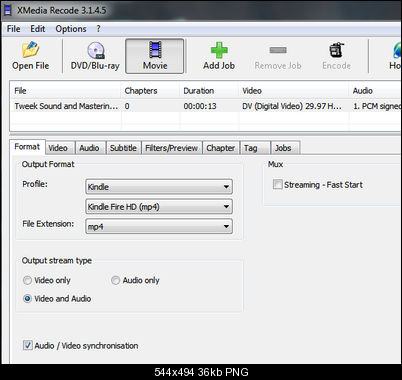The width and height of the screenshot is (402, 380).
Task: Open the ? help menu
Action: 98,29
